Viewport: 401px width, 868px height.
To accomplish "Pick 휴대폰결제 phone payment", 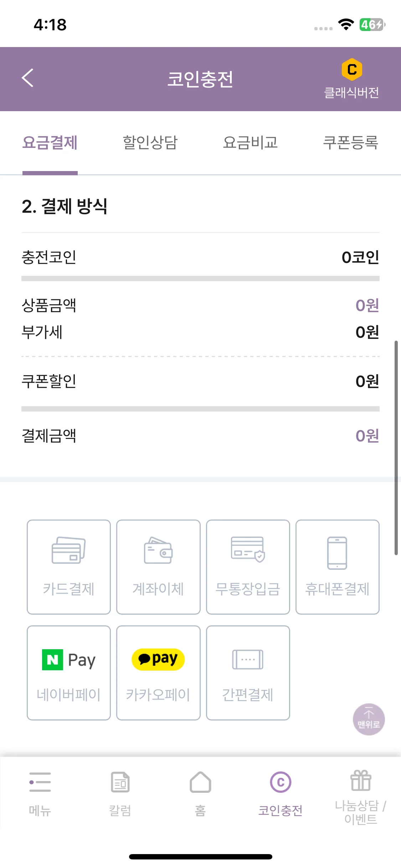I will coord(338,567).
